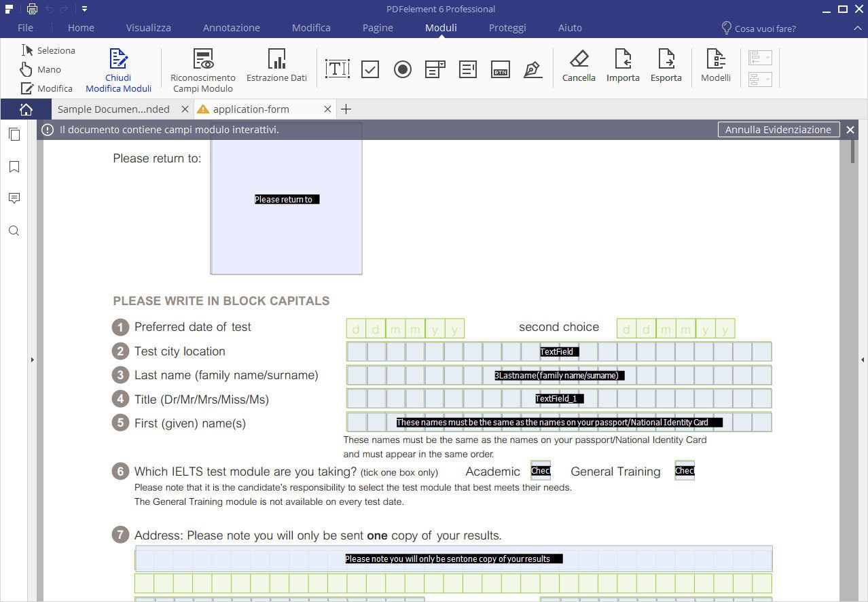Click the Cosa vuoi fare search box
The width and height of the screenshot is (868, 602).
(759, 29)
